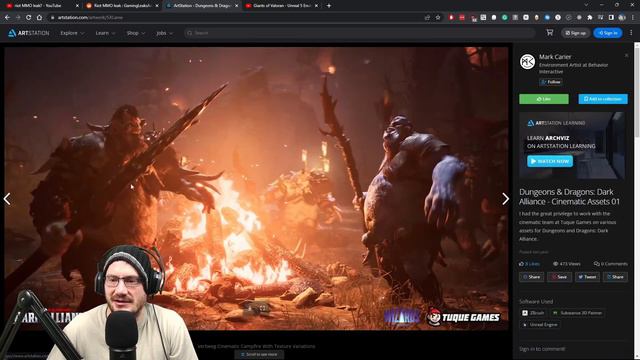Click the green extension icon in toolbar
640x360 pixels.
click(504, 18)
